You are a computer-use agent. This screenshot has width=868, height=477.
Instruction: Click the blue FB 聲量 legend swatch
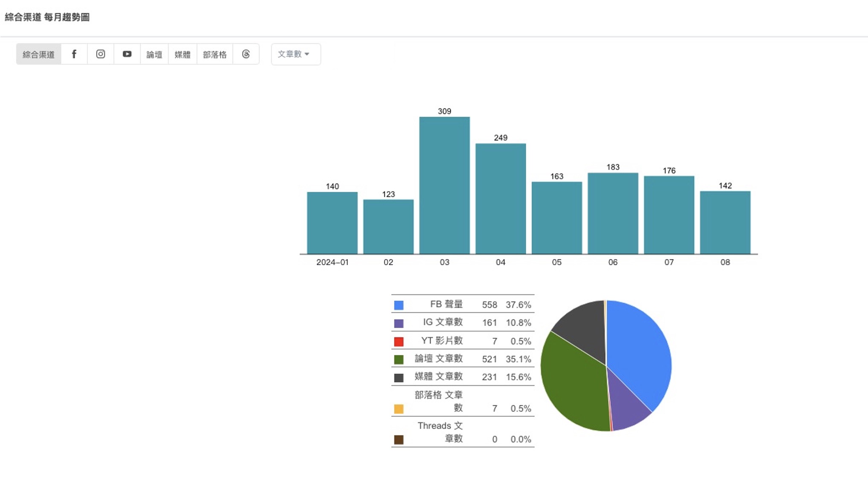pyautogui.click(x=399, y=305)
